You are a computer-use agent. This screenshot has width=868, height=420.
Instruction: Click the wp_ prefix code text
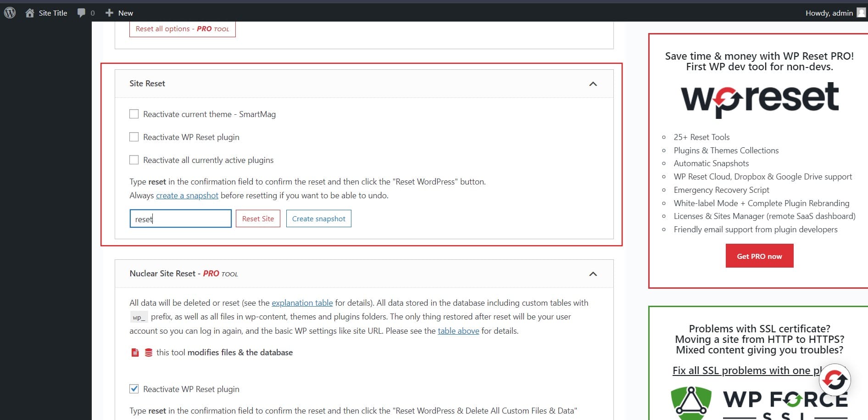(x=139, y=317)
